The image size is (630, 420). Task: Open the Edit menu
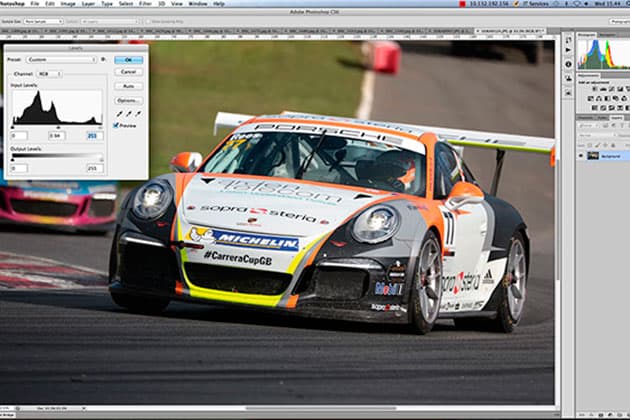(x=50, y=4)
